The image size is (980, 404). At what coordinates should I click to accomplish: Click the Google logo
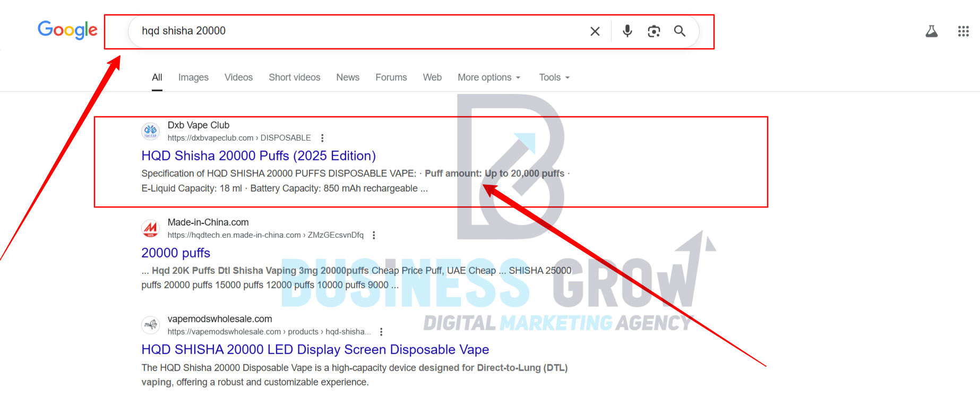point(67,30)
